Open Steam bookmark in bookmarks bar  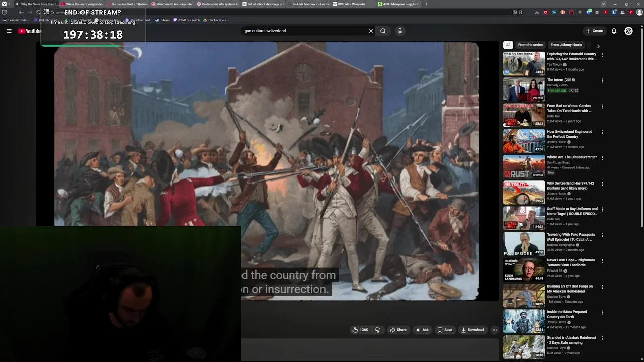[163, 20]
